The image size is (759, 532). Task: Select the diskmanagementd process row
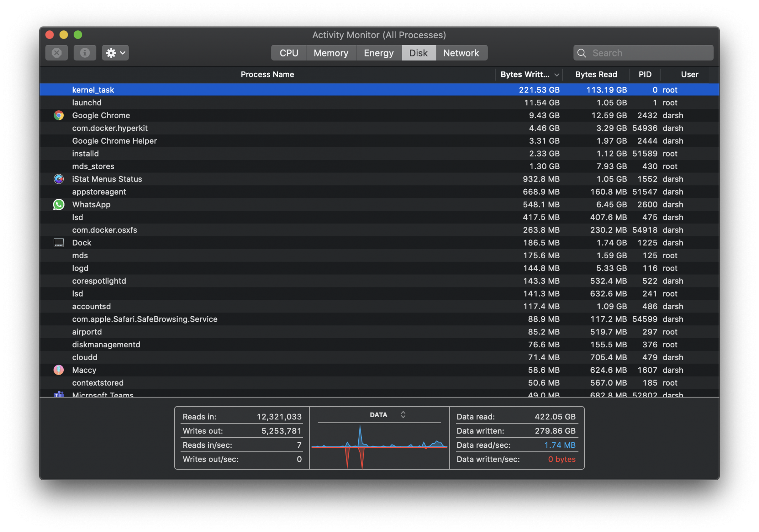379,345
